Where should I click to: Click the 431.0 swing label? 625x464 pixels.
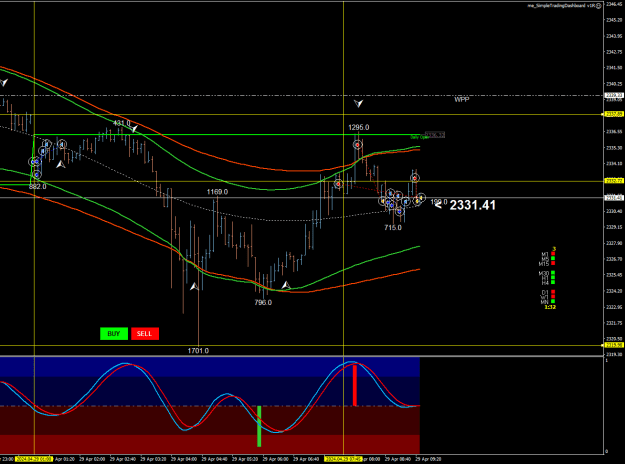tap(122, 123)
